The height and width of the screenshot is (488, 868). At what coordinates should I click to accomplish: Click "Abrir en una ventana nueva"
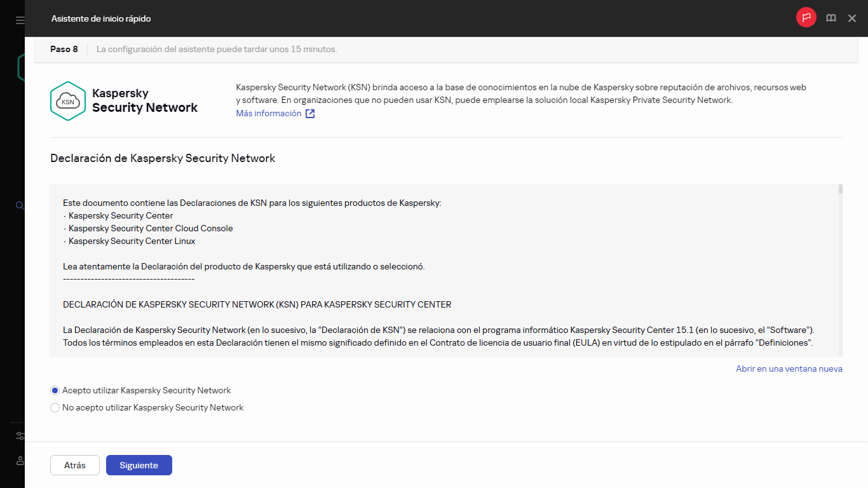pos(789,369)
